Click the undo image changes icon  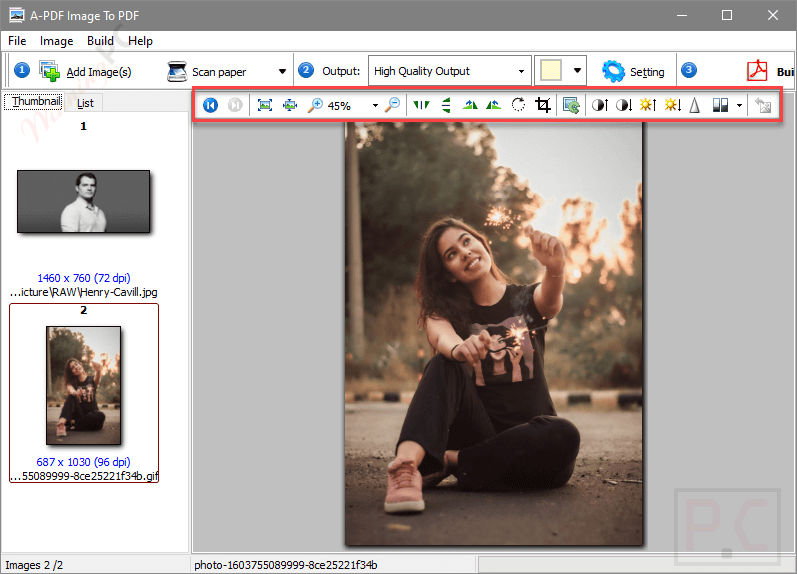(x=763, y=105)
